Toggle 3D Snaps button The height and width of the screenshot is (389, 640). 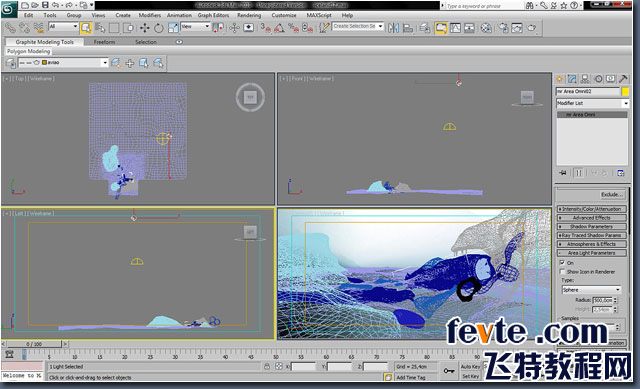(x=265, y=28)
